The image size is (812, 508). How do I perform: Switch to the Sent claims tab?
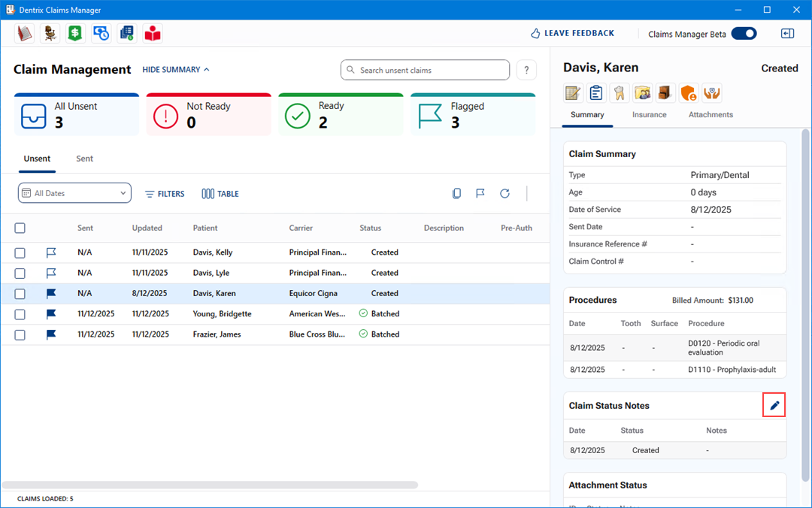pyautogui.click(x=84, y=159)
